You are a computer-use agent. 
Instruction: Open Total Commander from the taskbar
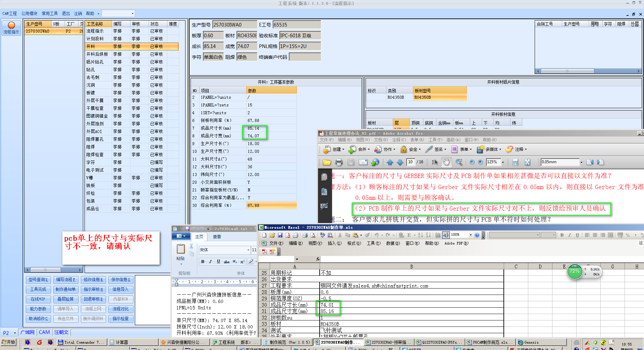pos(82,343)
